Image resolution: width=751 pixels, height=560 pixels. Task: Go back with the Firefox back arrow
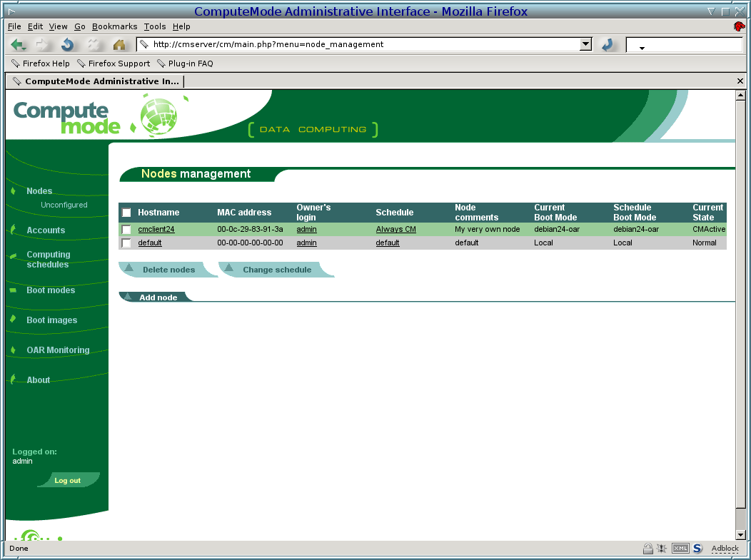coord(18,44)
